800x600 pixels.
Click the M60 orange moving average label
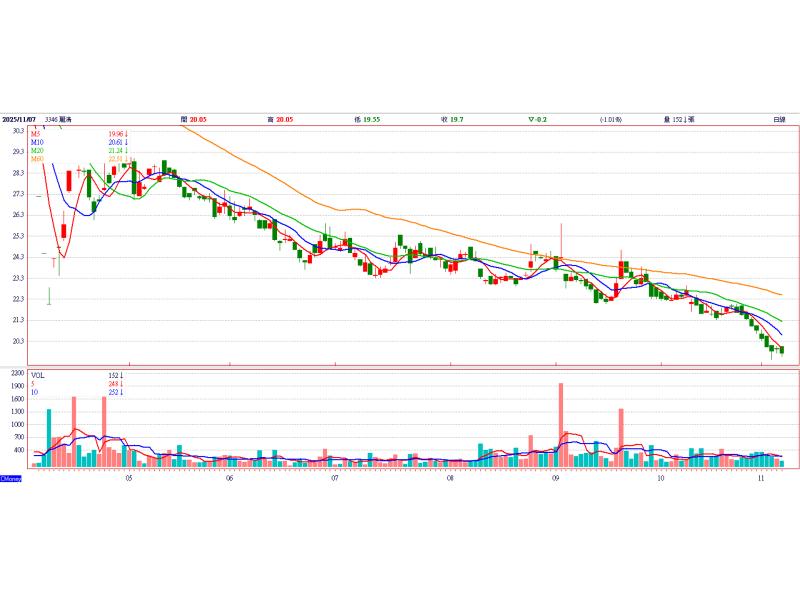37,159
